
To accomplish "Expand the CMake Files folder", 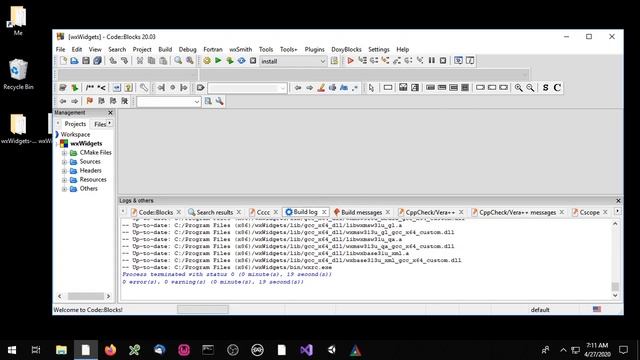I will click(64, 153).
